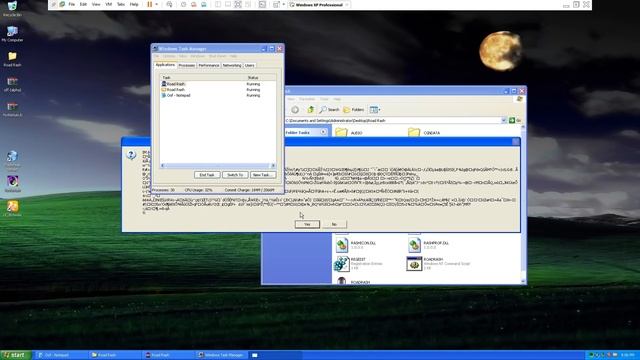The image size is (640, 360).
Task: Switch to Windows Task Manager taskbar button
Action: click(x=222, y=355)
